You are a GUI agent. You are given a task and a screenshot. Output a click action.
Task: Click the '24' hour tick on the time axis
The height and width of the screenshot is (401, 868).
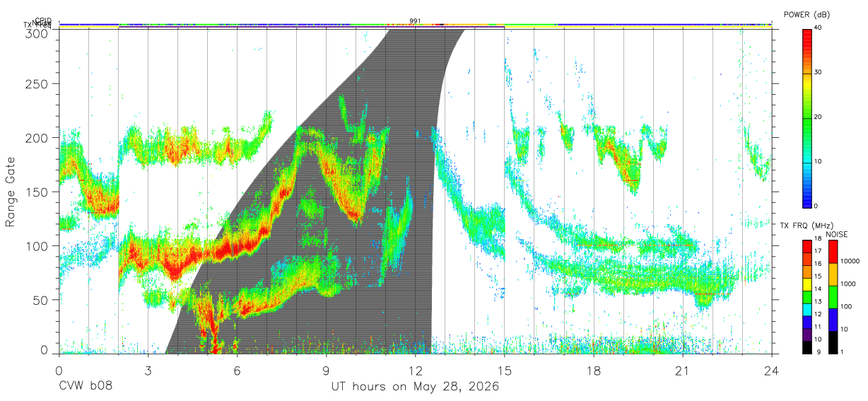(x=771, y=370)
